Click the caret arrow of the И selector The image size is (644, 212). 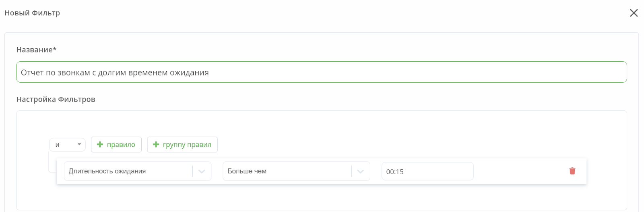[x=79, y=144]
